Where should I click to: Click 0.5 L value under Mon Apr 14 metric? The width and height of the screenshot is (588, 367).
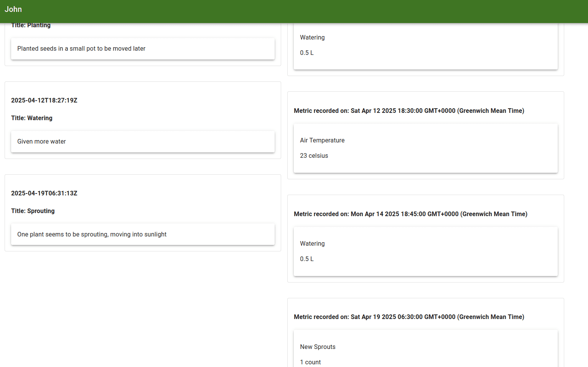tap(307, 259)
